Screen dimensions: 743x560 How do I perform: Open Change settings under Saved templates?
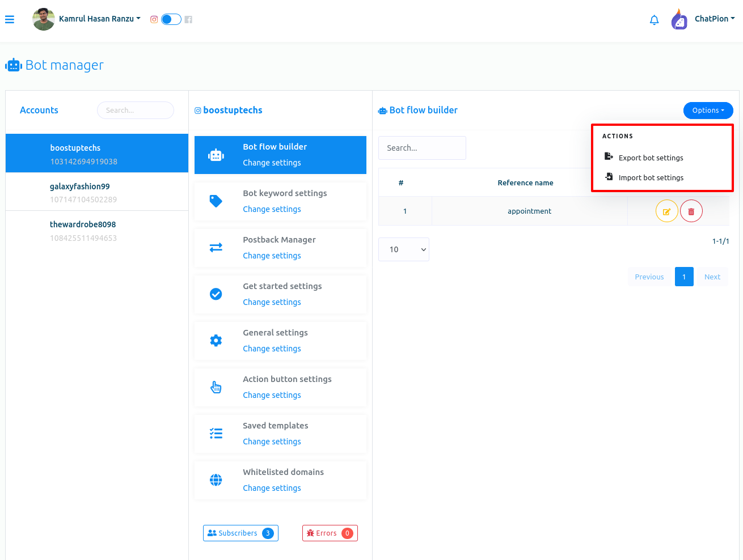click(272, 442)
